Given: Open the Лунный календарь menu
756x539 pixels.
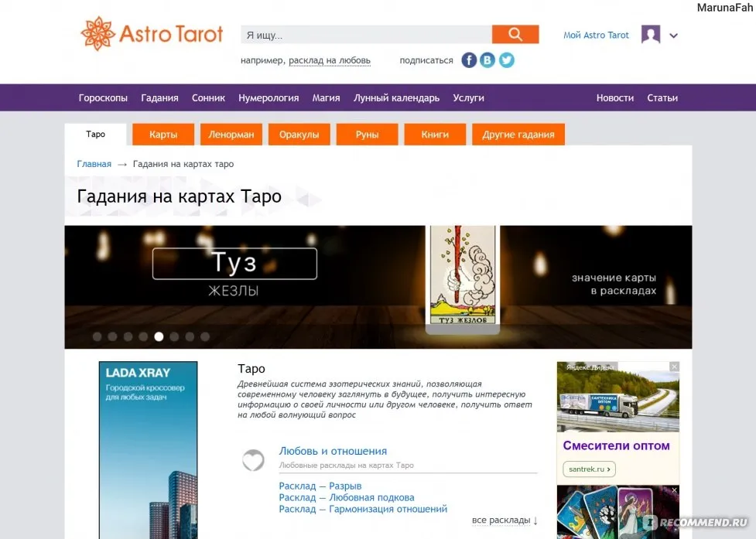Looking at the screenshot, I should tap(396, 97).
